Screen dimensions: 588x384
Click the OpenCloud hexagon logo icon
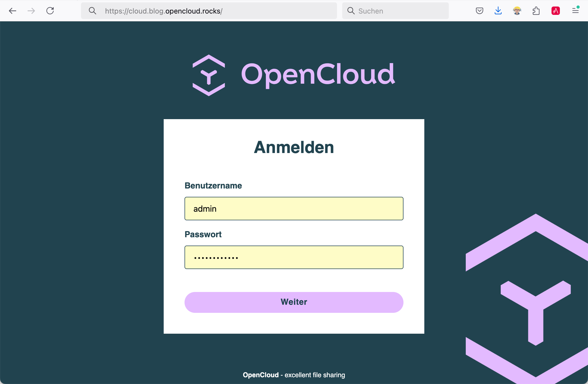coord(209,75)
